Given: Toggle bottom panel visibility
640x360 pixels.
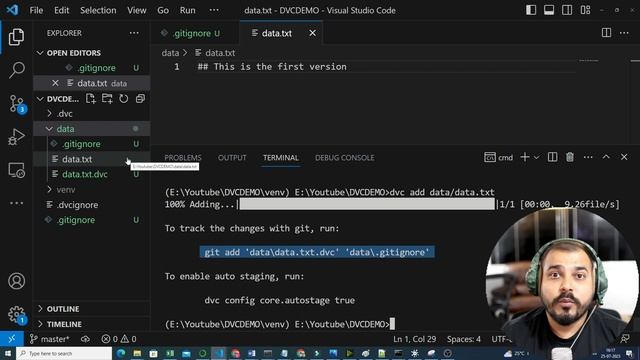Looking at the screenshot, I should (549, 10).
